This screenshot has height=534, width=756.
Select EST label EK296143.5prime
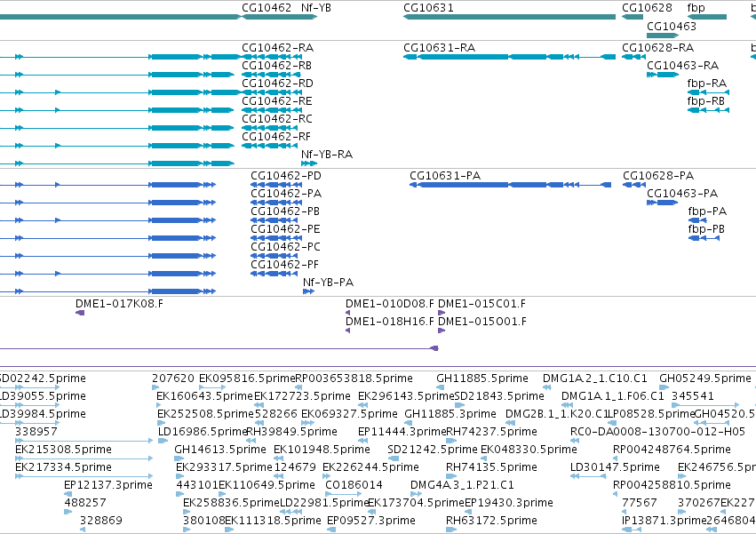click(x=406, y=396)
